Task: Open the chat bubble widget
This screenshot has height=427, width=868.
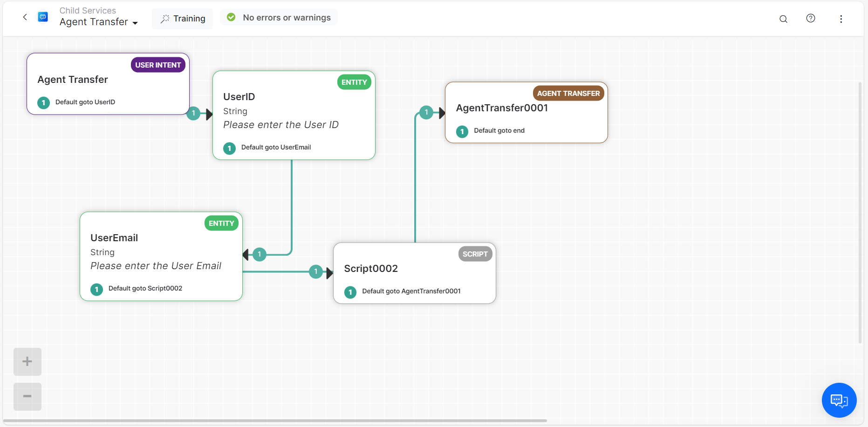Action: click(839, 400)
